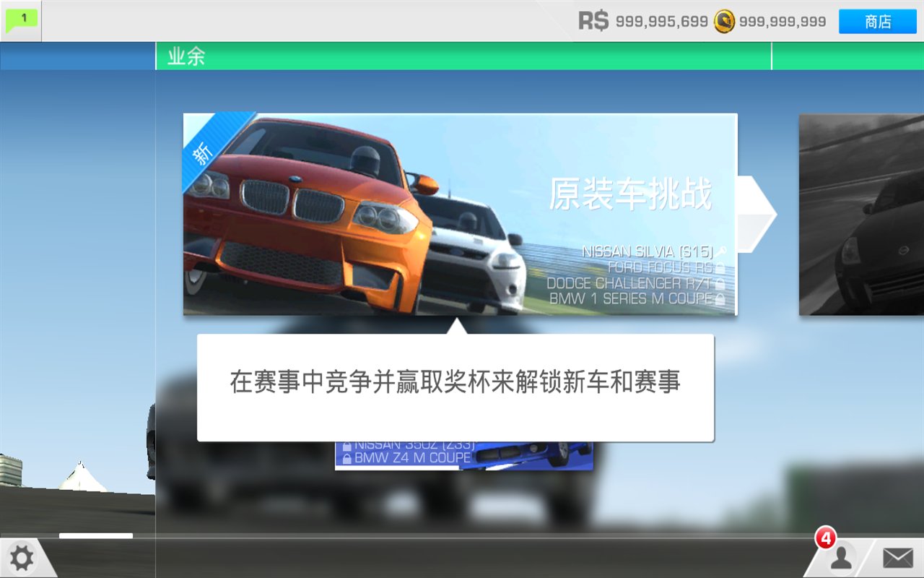924x578 pixels.
Task: Open the green chat notification icon
Action: tap(21, 21)
